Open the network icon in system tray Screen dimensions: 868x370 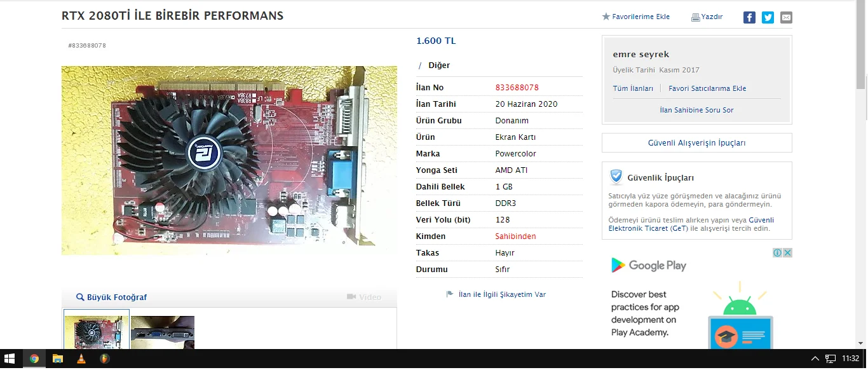coord(831,359)
